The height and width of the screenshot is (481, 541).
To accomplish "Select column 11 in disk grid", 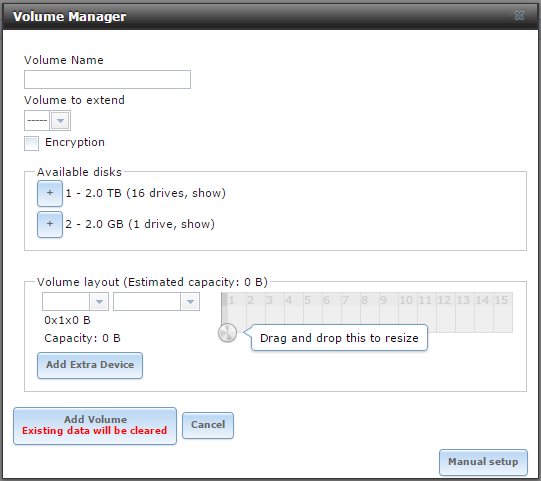I will pos(427,312).
